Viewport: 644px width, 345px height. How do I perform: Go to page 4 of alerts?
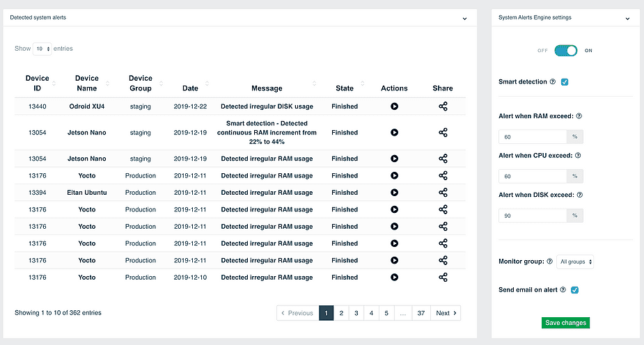click(371, 313)
